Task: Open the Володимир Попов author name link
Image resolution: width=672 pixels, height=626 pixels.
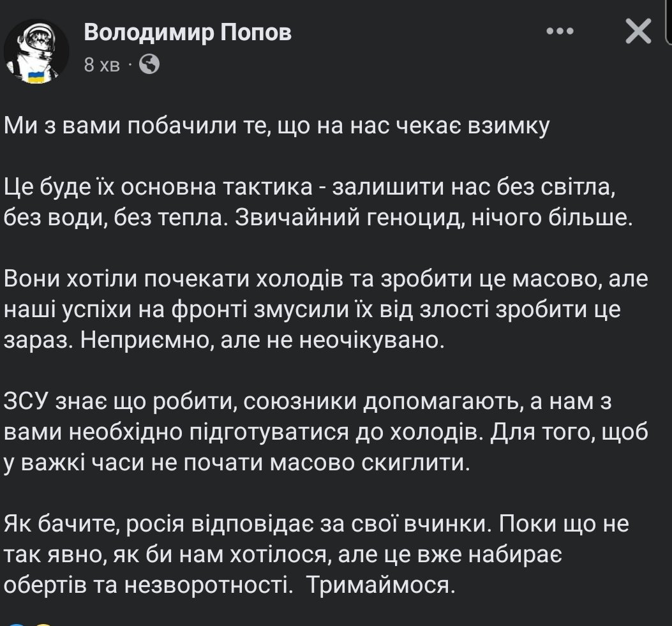Action: coord(188,33)
